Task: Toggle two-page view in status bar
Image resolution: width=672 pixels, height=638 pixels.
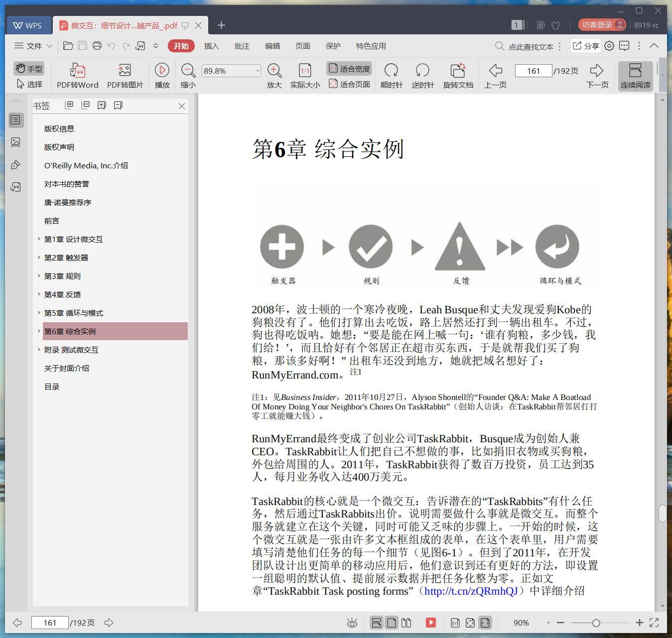Action: pos(406,623)
